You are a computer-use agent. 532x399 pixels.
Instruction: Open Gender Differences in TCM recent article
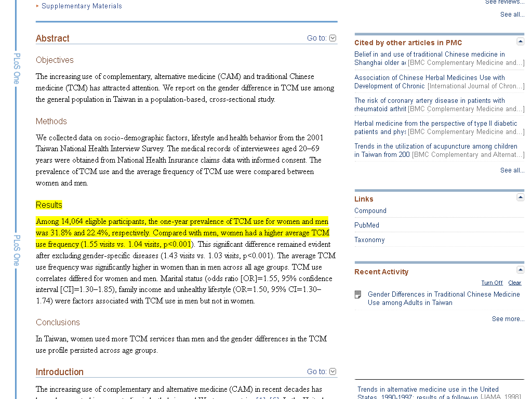click(x=444, y=299)
